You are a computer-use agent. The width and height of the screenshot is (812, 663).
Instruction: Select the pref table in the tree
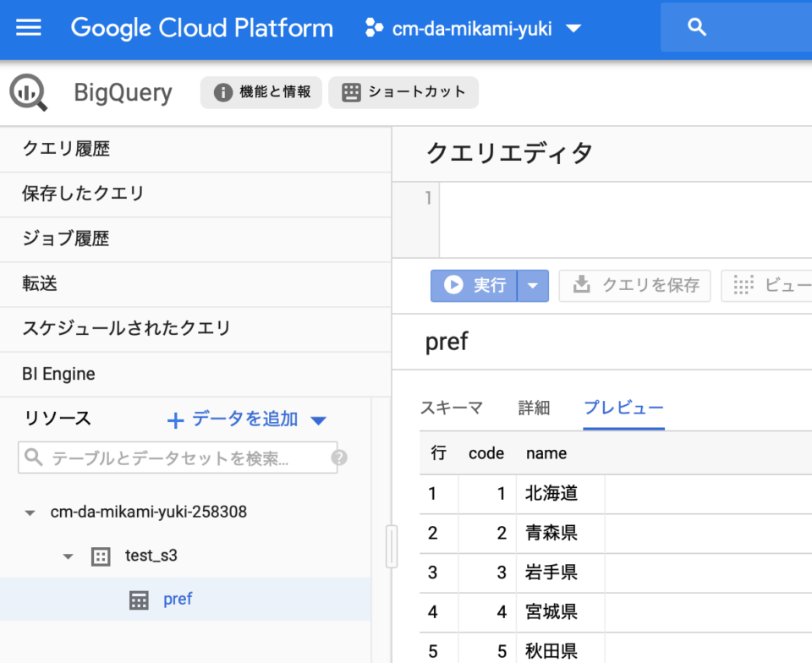(x=178, y=598)
